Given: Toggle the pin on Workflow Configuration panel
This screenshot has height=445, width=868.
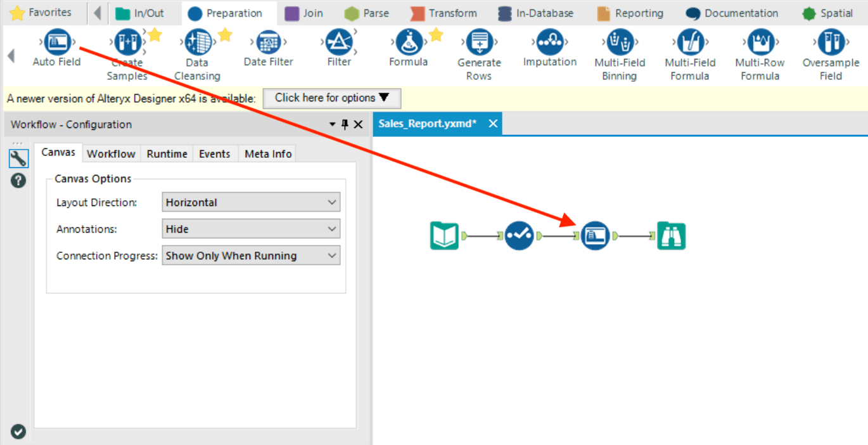Looking at the screenshot, I should coord(345,124).
